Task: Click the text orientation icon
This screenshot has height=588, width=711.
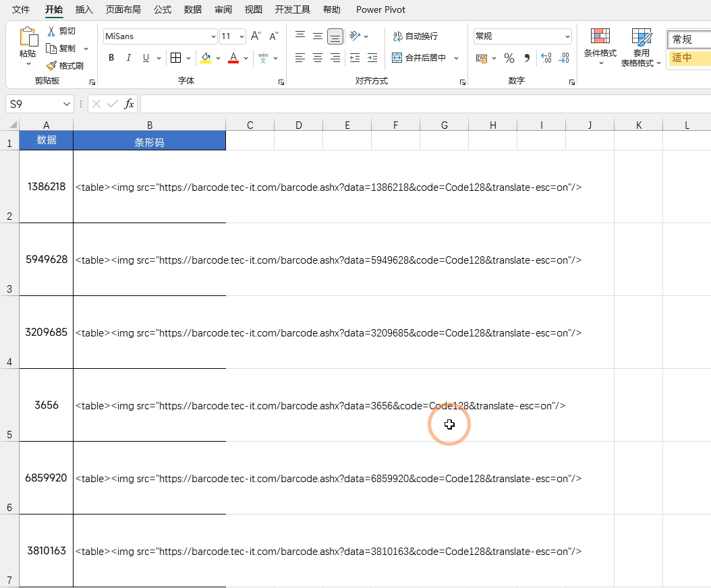Action: pos(355,36)
